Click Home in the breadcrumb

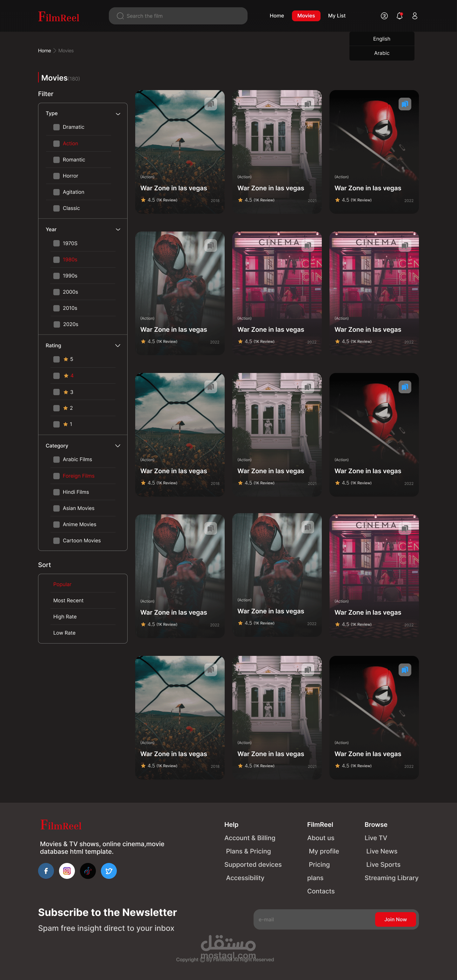[x=44, y=51]
